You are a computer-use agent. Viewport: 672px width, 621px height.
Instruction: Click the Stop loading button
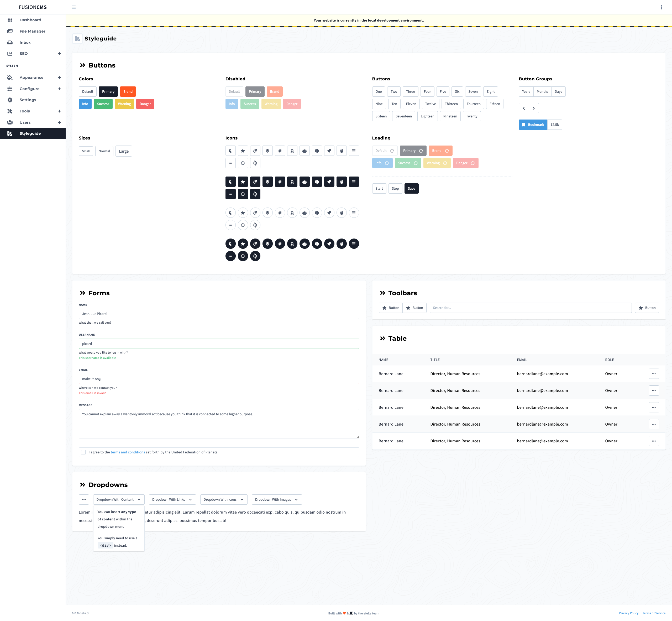click(395, 189)
